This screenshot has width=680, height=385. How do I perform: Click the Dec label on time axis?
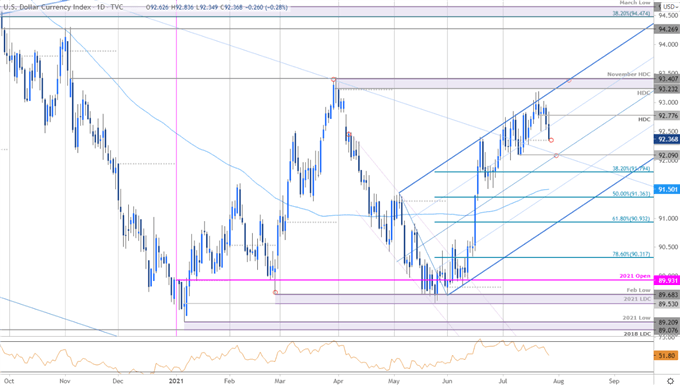click(x=118, y=381)
